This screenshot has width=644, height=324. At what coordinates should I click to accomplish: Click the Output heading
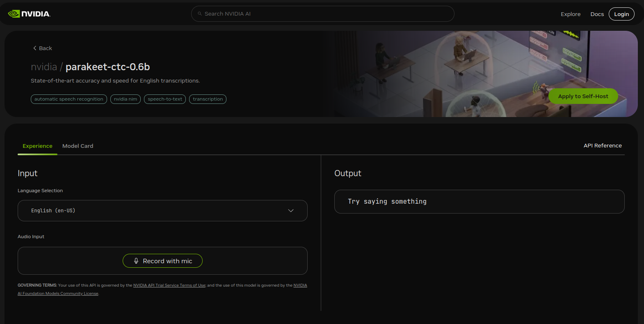(348, 173)
